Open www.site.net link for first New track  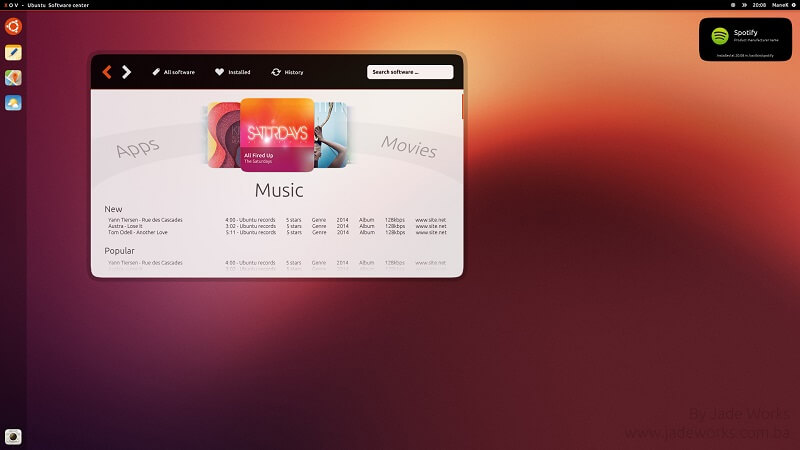(x=431, y=220)
